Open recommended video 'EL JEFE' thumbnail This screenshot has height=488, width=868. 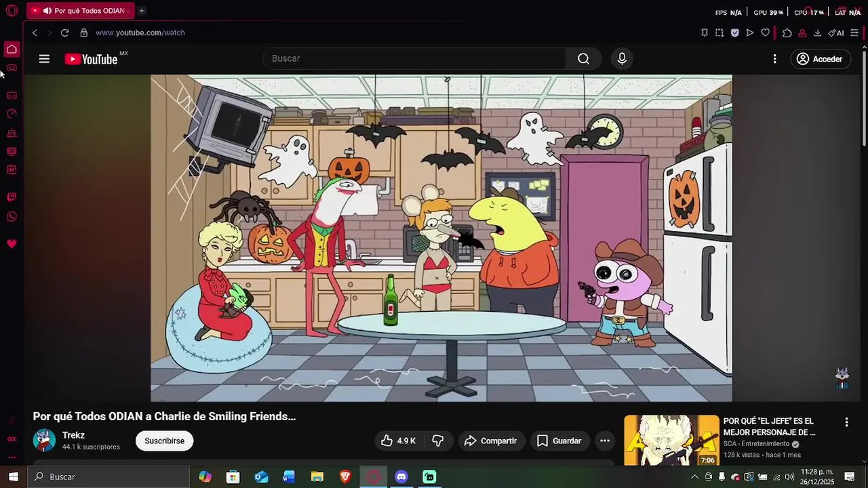click(671, 440)
